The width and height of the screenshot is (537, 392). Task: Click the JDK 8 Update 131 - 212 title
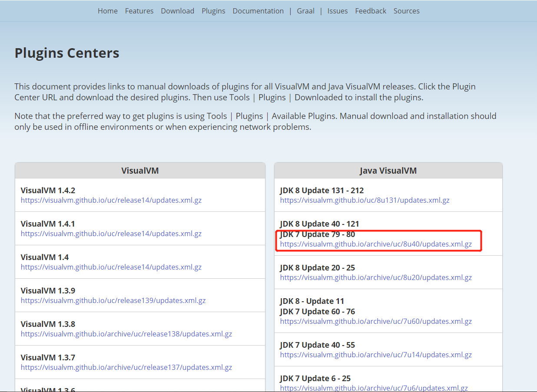pyautogui.click(x=322, y=190)
